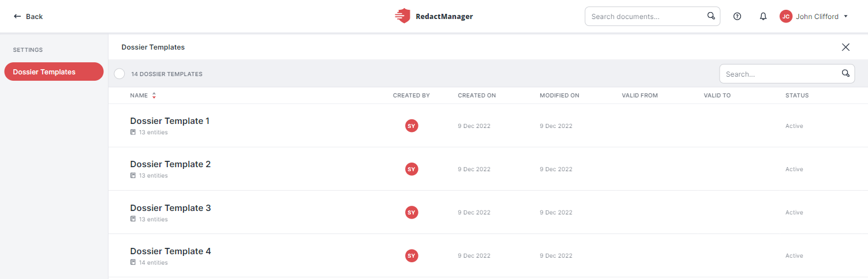Screen dimensions: 868x279
Task: Click the NAME column header
Action: pos(139,96)
